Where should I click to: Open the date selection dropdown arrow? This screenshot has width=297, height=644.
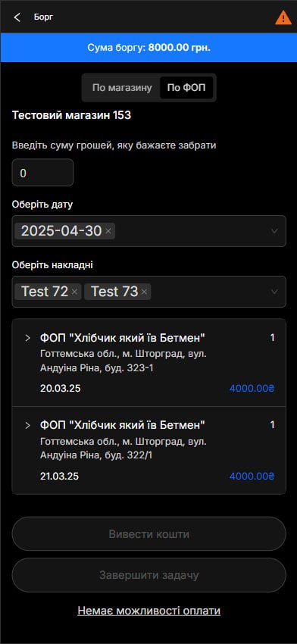click(274, 231)
